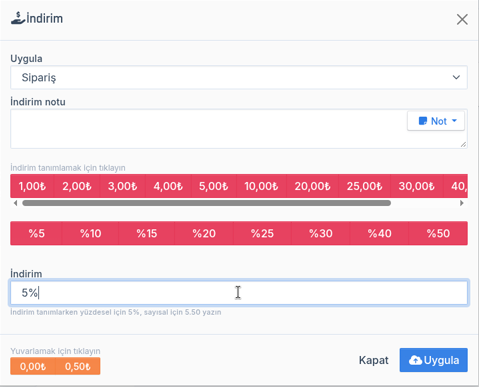Open the Uygula dropdown showing Sipariş

coord(239,77)
